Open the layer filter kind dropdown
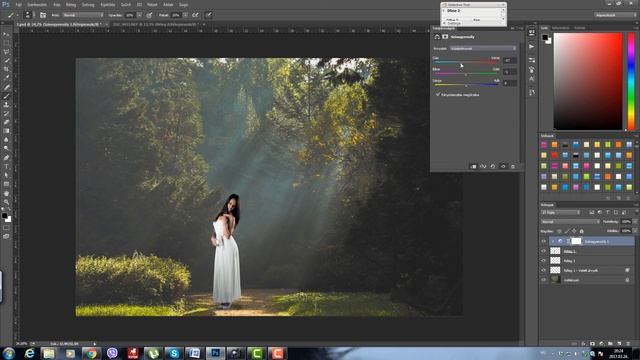The image size is (640, 360). pyautogui.click(x=560, y=213)
